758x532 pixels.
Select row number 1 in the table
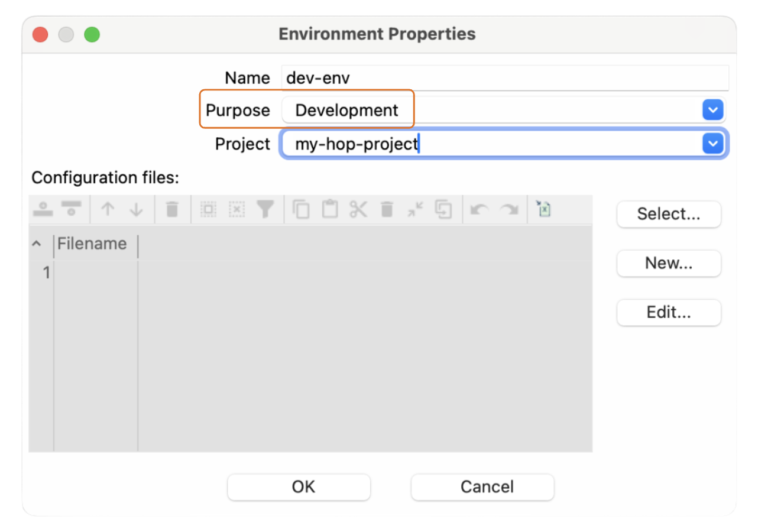(x=46, y=273)
